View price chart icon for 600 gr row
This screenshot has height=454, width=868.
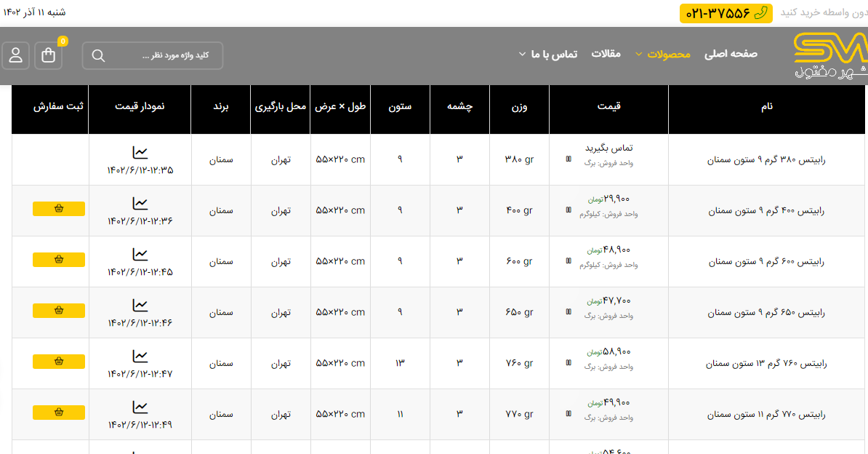pos(140,255)
